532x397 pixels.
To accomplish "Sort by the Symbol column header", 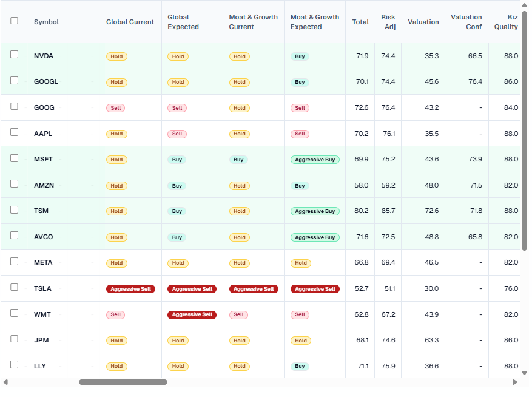I will [x=47, y=22].
